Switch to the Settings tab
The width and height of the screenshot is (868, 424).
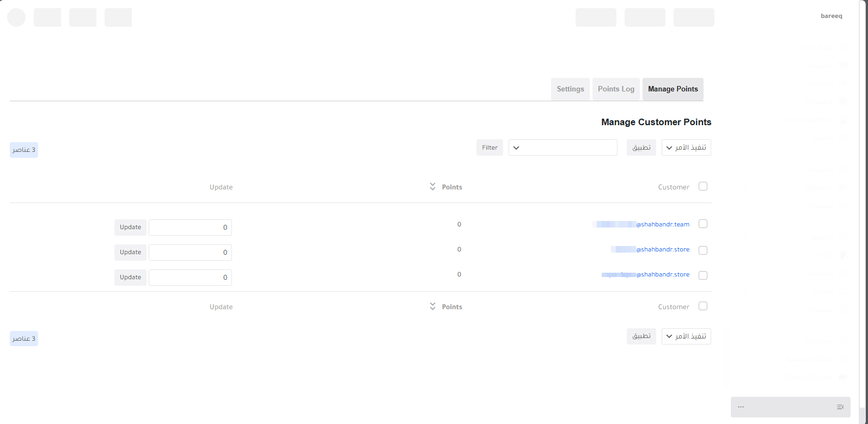tap(570, 89)
